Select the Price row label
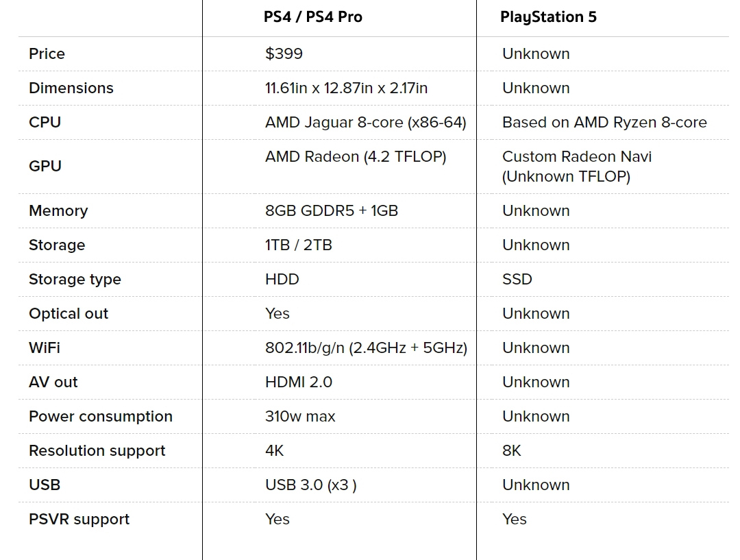740x560 pixels. [47, 53]
